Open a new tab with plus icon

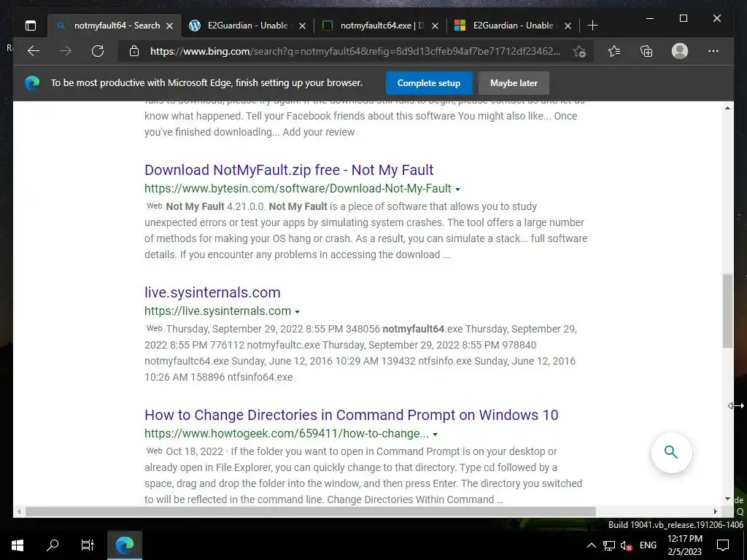tap(592, 26)
